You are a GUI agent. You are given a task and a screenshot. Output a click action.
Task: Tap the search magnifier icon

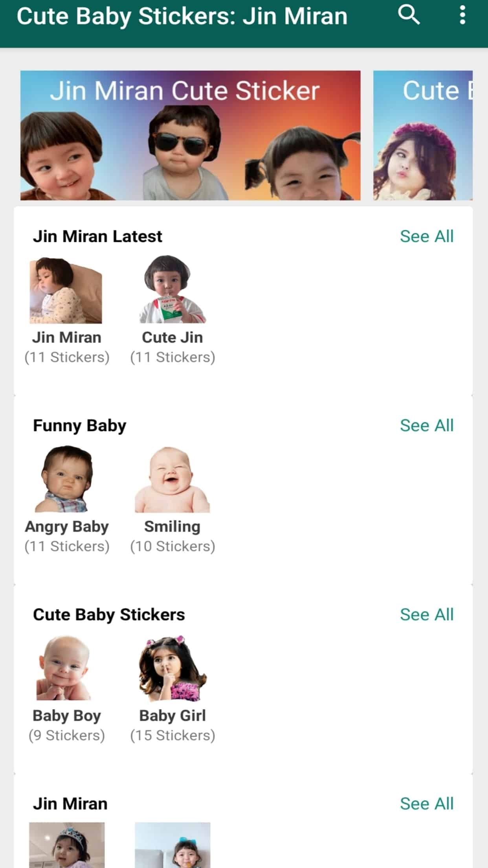409,15
